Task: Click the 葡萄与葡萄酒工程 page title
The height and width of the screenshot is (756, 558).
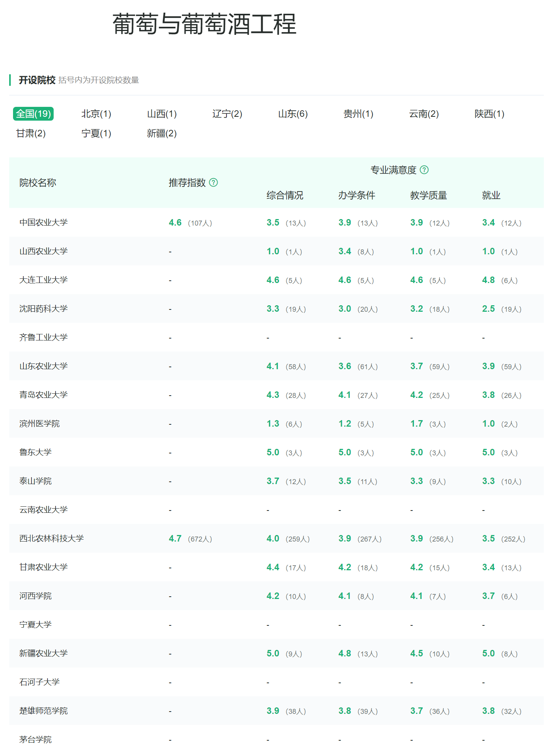Action: (x=204, y=24)
